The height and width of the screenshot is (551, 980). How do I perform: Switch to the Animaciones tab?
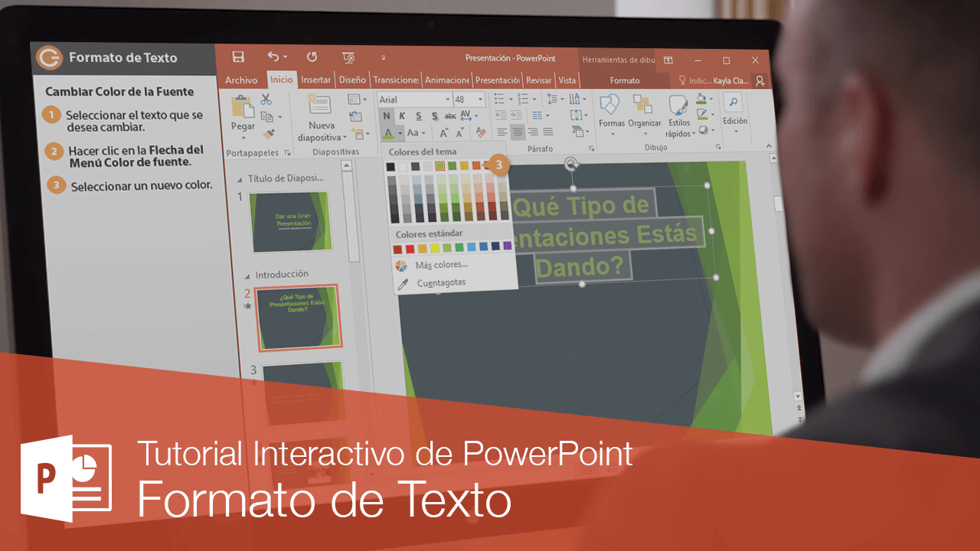tap(447, 80)
